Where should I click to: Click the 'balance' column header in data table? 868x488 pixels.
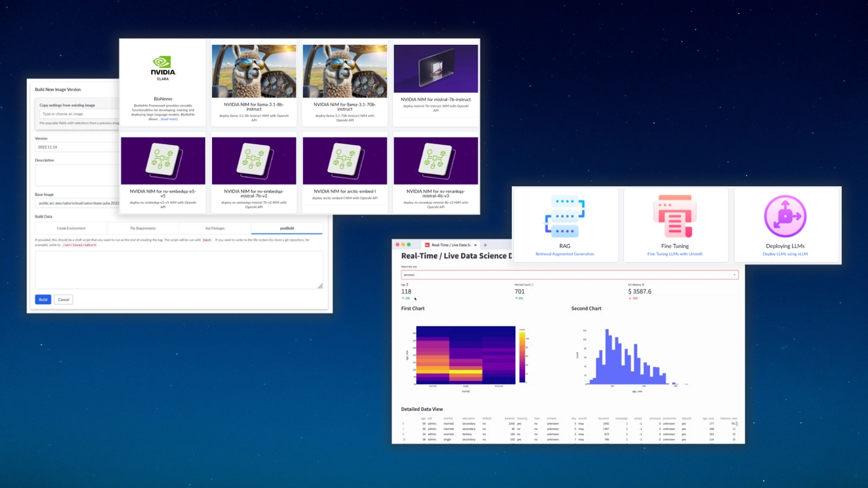(x=509, y=419)
